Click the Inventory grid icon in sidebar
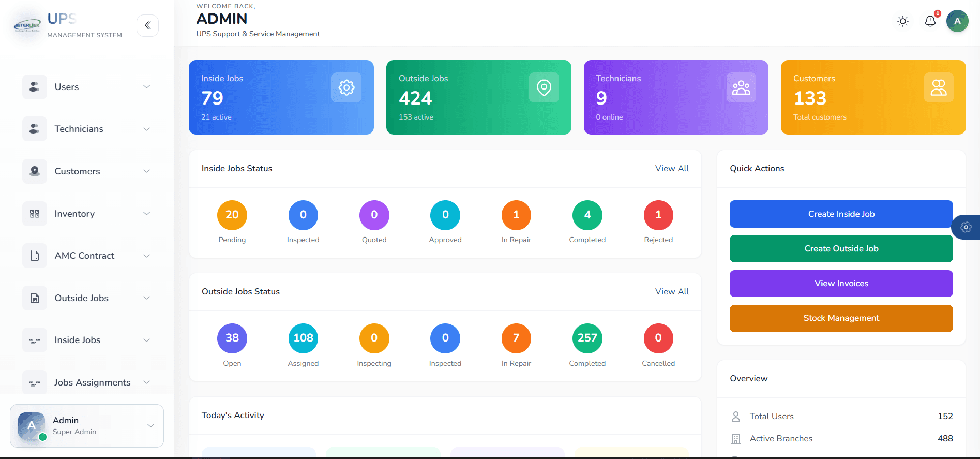980x459 pixels. coord(35,214)
